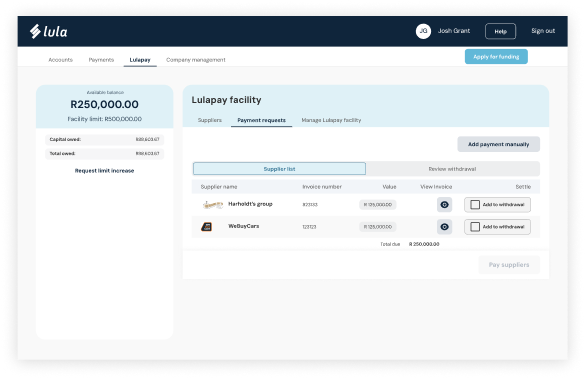This screenshot has width=586, height=379.
Task: Go to Company management tab
Action: 196,60
